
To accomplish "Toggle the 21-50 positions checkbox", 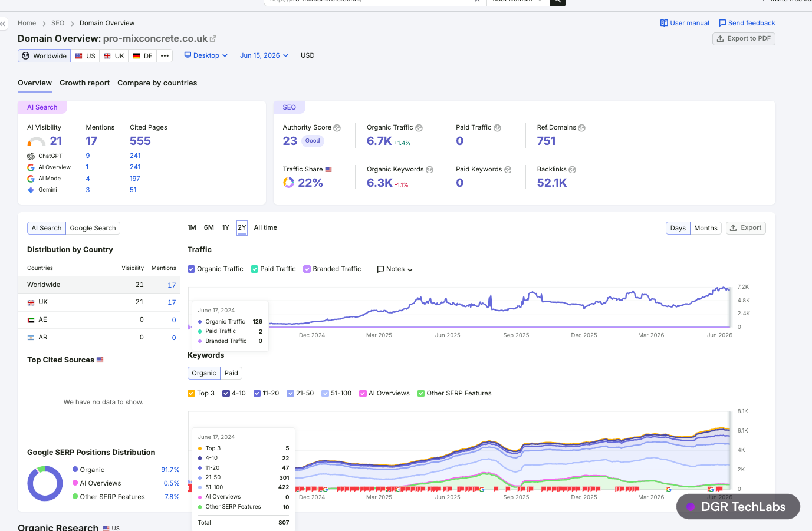I will coord(290,393).
